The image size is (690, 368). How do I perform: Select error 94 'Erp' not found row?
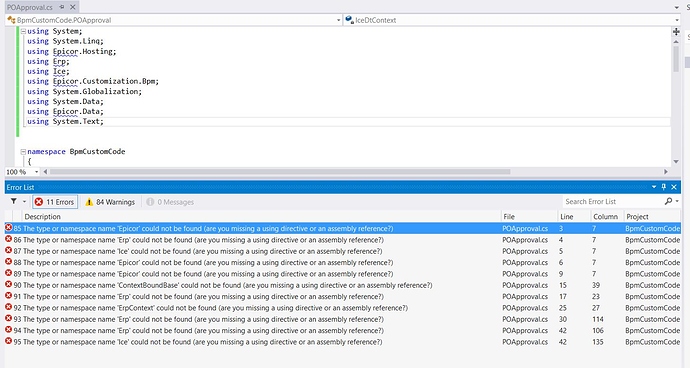pyautogui.click(x=343, y=331)
